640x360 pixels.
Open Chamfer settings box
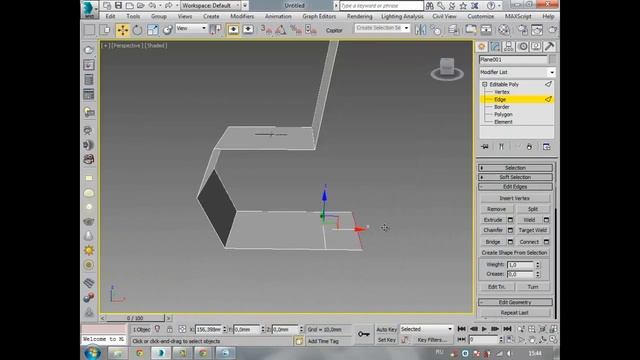(510, 231)
